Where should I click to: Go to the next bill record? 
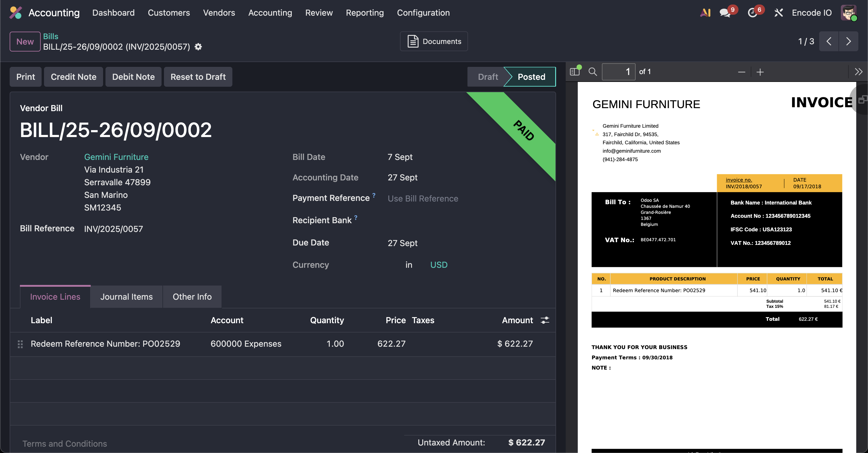click(848, 42)
